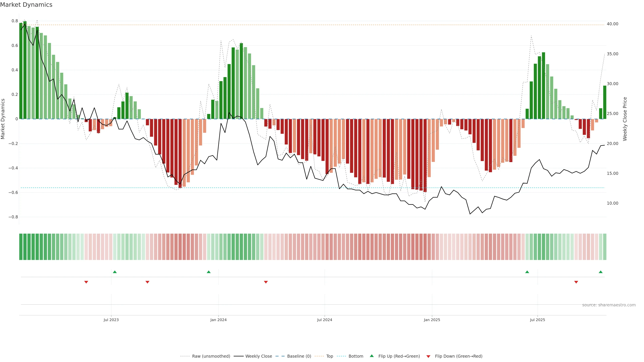The height and width of the screenshot is (362, 644).
Task: Click the Flip Down marker between Jan and Jul 2024
Action: pos(266,282)
